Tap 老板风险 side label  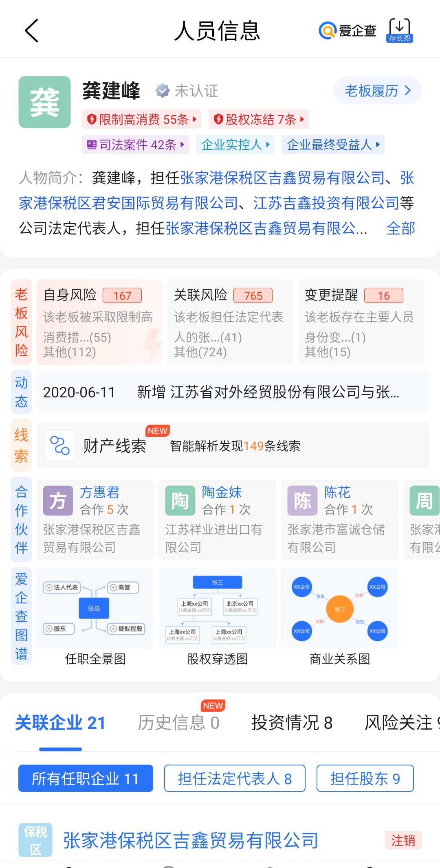point(21,322)
